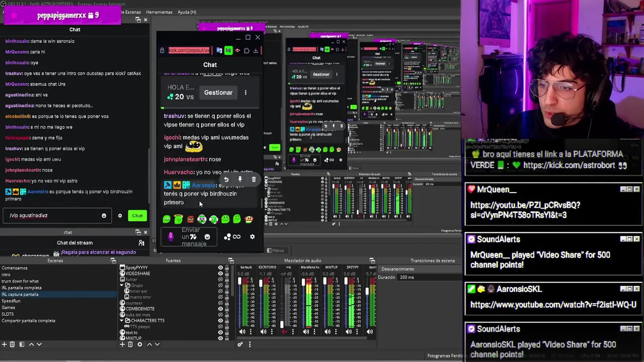
Task: Delete the selected scene with trash icon
Action: (x=13, y=344)
